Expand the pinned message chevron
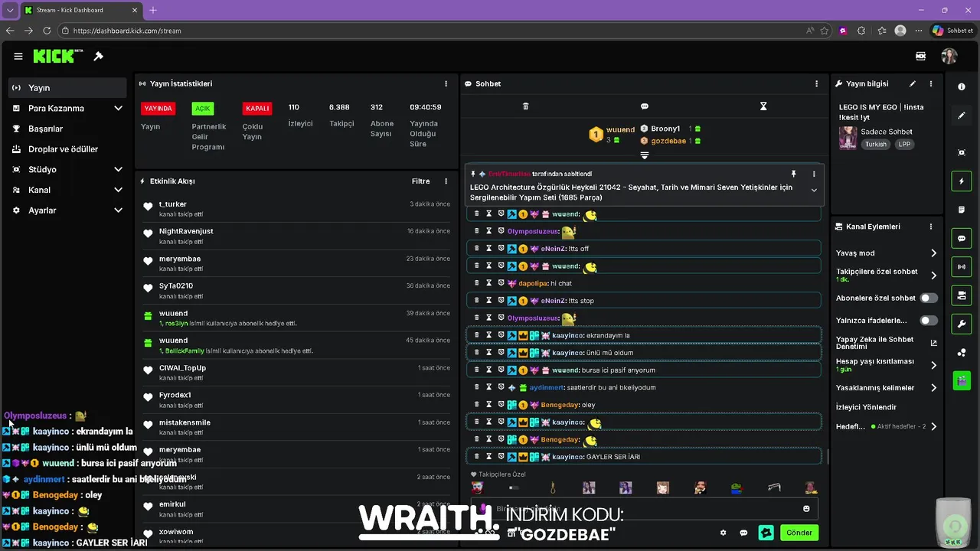 pos(814,191)
